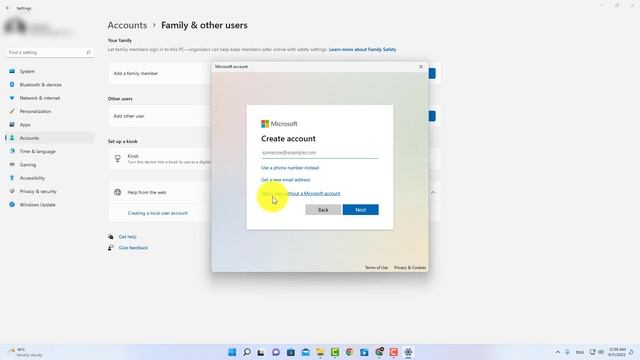Click the email address input field
640x360 pixels.
pos(320,153)
